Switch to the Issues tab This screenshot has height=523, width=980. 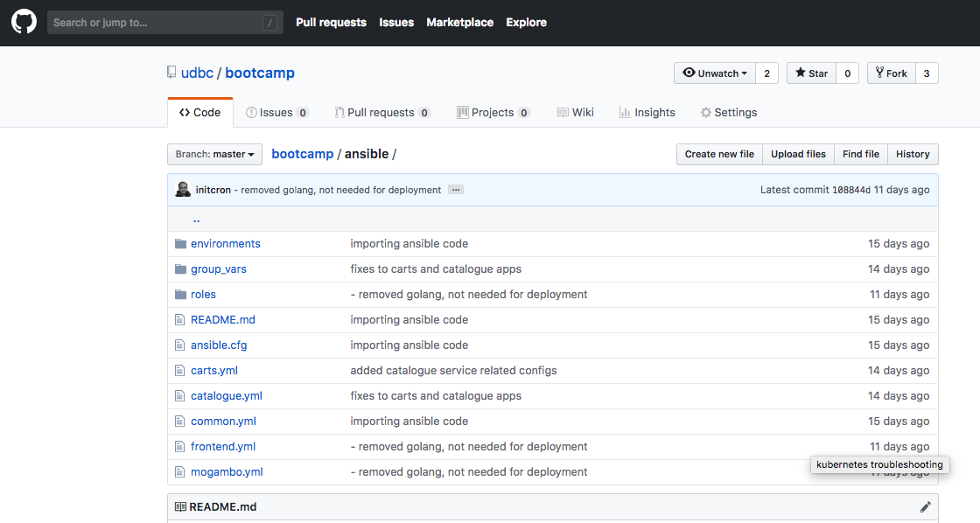[276, 113]
